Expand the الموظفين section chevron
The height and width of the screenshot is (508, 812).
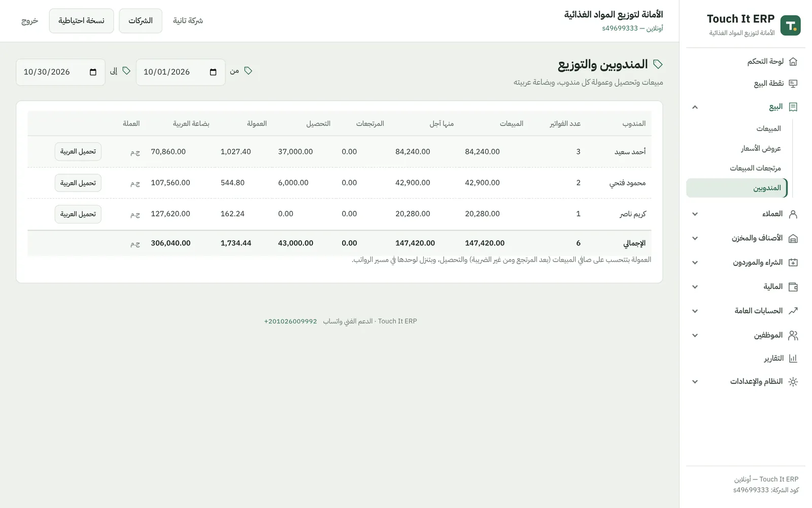pos(695,335)
